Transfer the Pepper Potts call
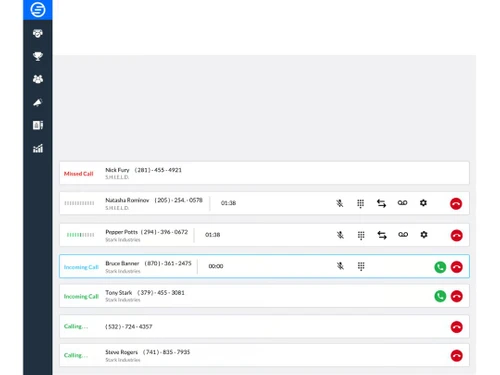500x375 pixels. click(382, 235)
